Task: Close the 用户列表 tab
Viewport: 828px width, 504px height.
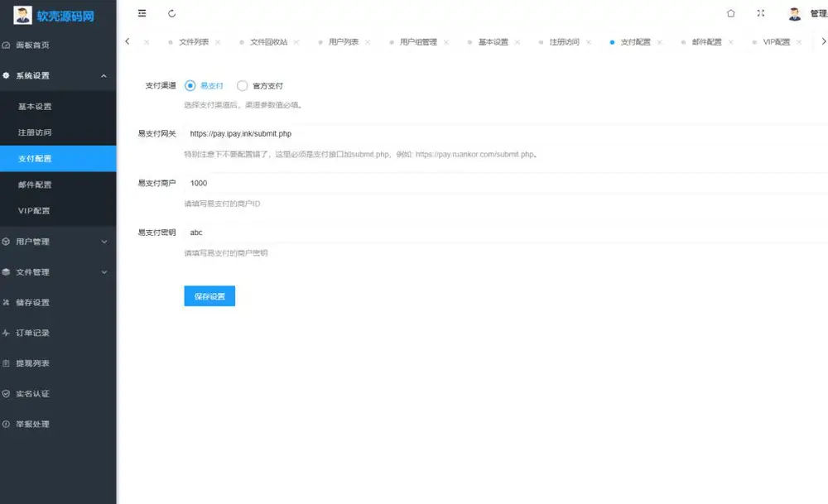Action: point(368,42)
